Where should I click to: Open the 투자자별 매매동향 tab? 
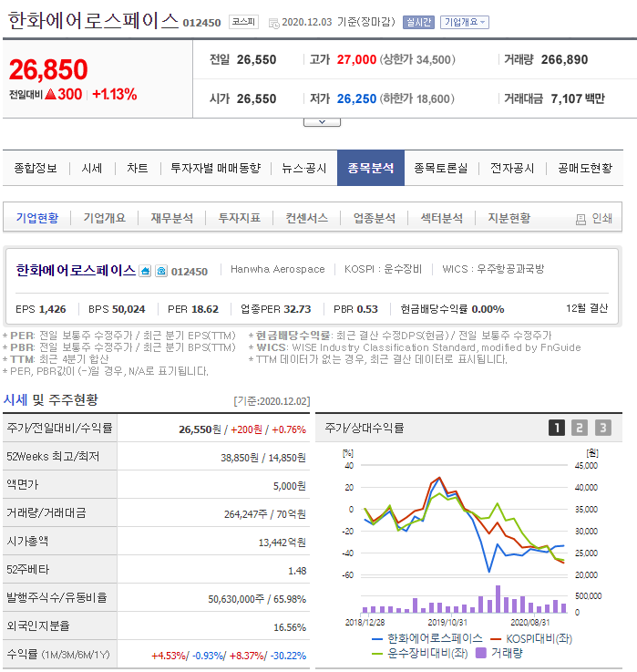215,168
